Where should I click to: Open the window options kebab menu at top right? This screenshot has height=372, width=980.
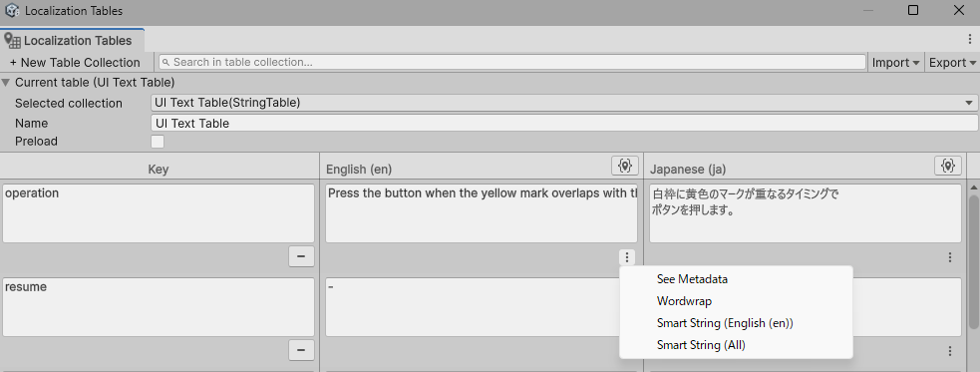click(x=969, y=39)
